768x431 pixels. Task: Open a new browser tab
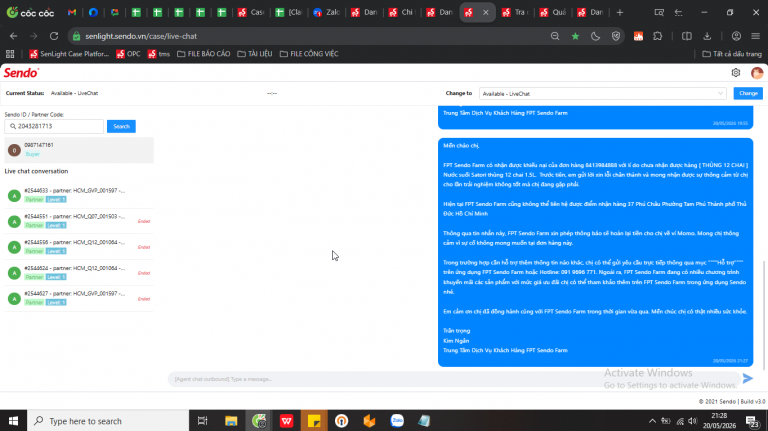(620, 13)
